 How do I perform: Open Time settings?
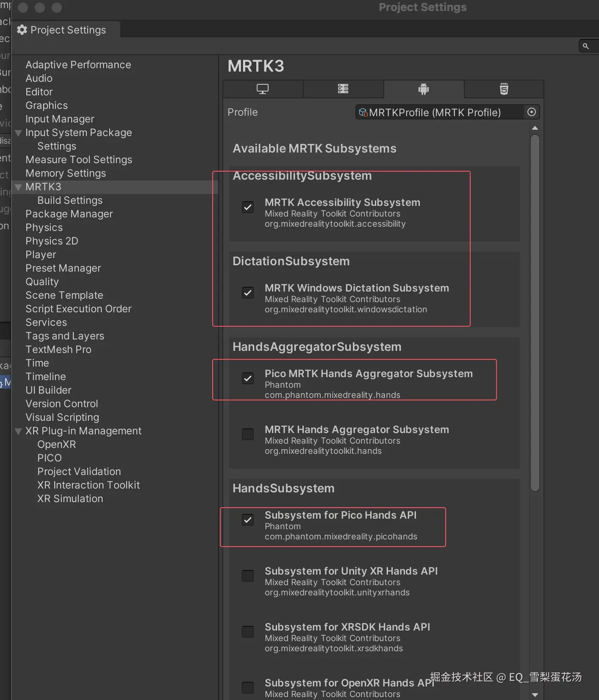click(37, 363)
